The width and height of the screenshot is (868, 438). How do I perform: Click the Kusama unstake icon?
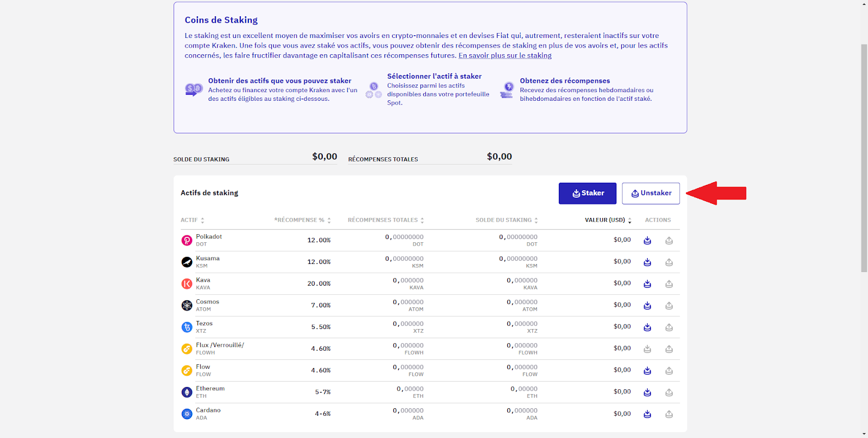tap(669, 262)
